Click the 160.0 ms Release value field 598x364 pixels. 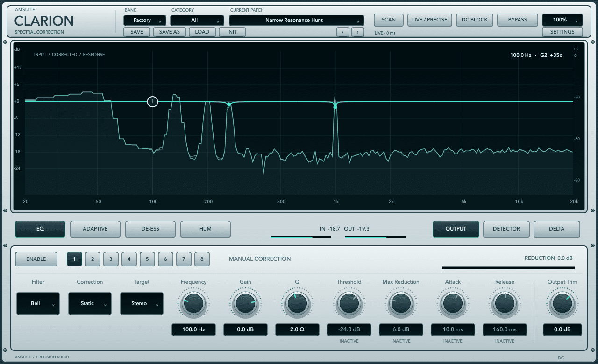point(505,329)
